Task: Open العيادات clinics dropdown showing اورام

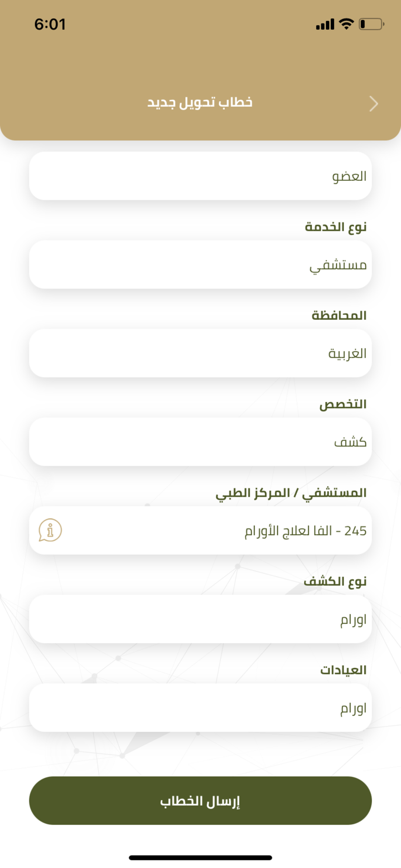Action: tap(200, 707)
